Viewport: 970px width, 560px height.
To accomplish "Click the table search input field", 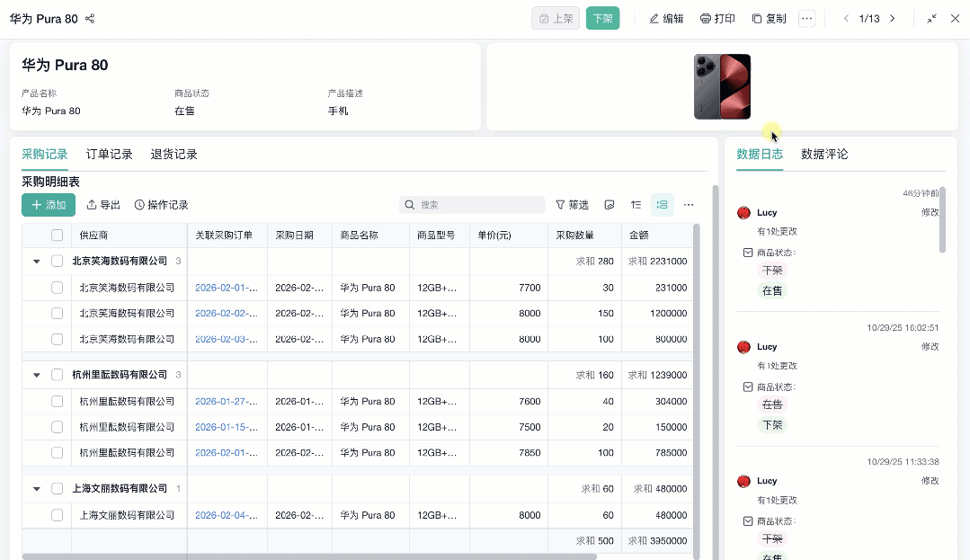I will click(x=472, y=205).
